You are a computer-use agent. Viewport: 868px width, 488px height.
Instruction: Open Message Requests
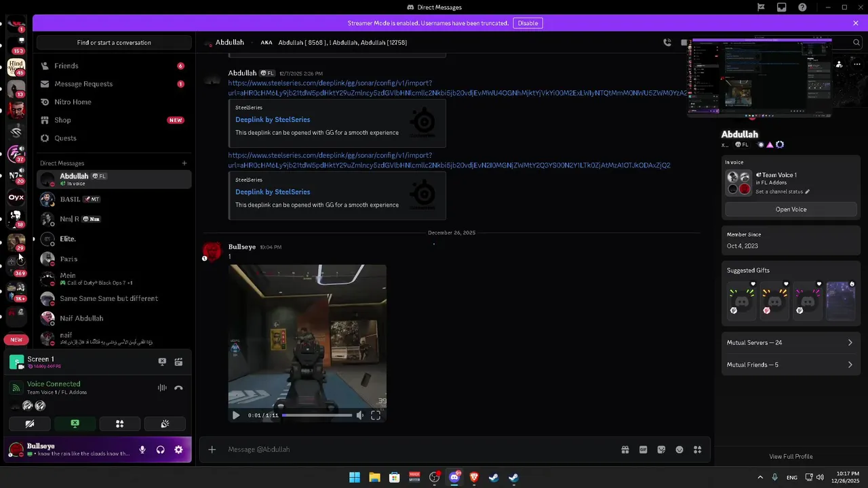[114, 84]
